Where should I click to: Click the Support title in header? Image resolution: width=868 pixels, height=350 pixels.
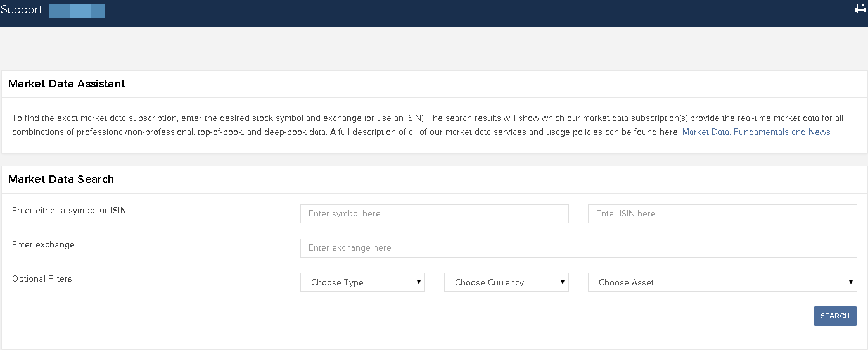[22, 10]
